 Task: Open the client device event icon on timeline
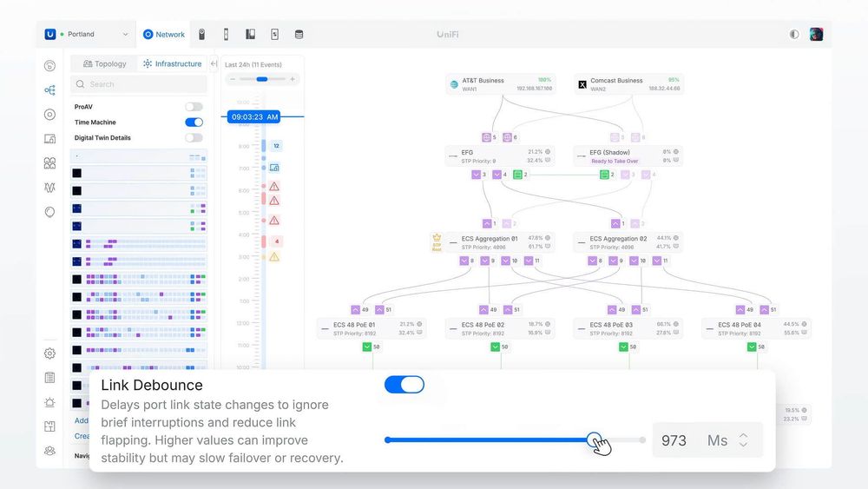point(274,168)
